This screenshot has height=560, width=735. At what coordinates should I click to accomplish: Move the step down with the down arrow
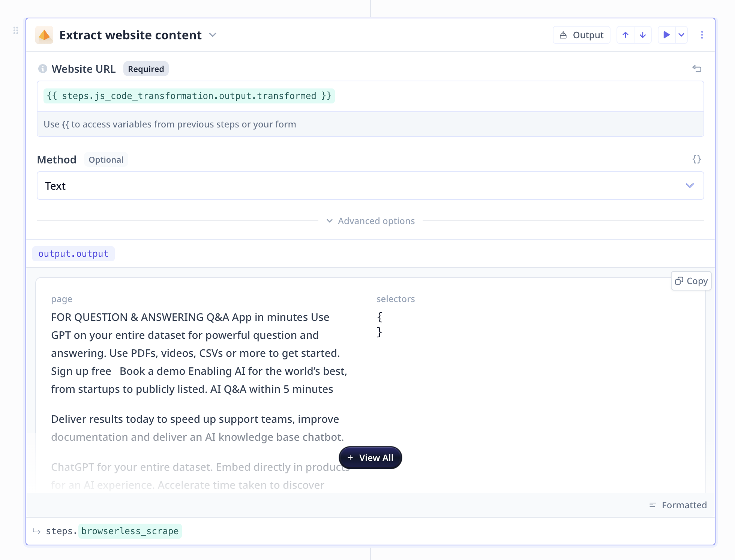(643, 34)
